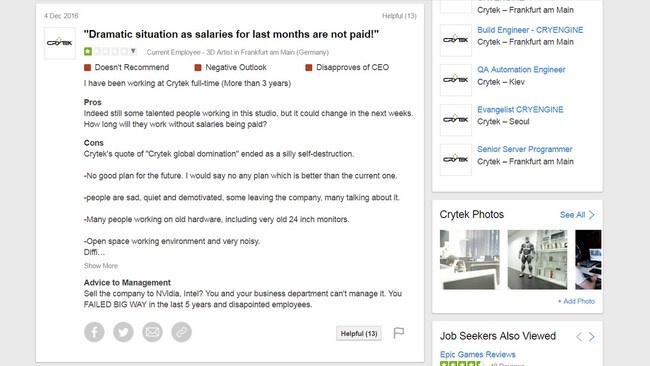Share the review via email icon
Image resolution: width=650 pixels, height=366 pixels.
click(152, 332)
